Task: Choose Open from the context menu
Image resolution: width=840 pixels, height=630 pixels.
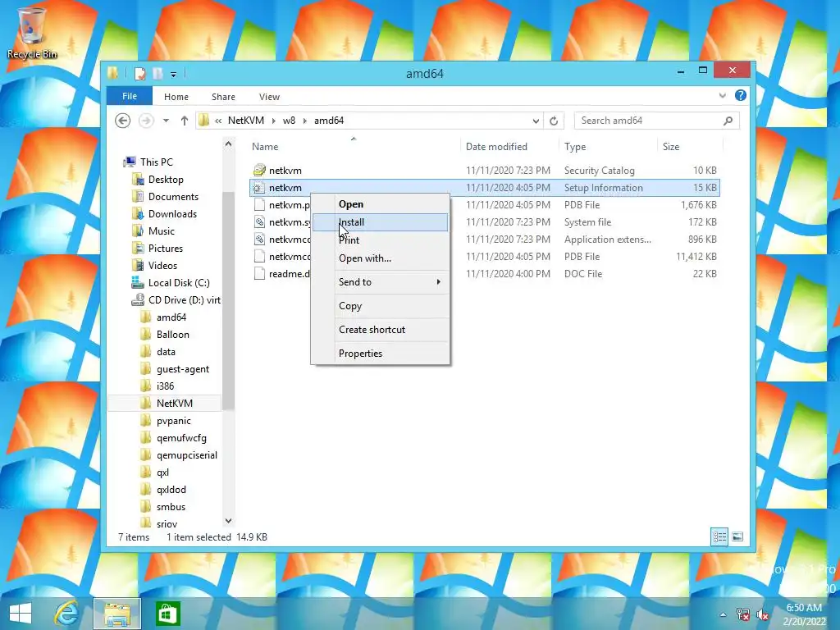Action: [380, 204]
